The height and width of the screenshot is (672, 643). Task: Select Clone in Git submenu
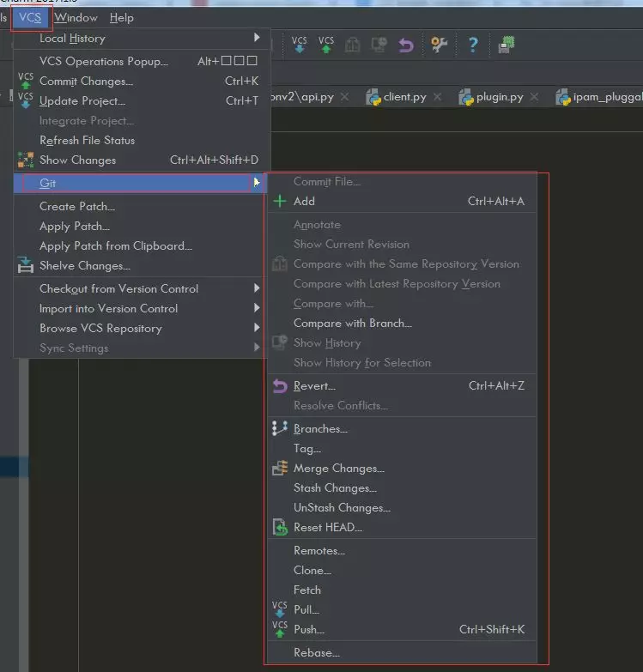402,570
